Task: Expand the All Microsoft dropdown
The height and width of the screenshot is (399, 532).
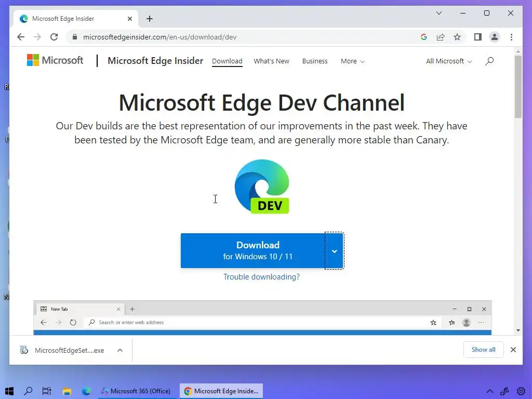Action: click(449, 61)
